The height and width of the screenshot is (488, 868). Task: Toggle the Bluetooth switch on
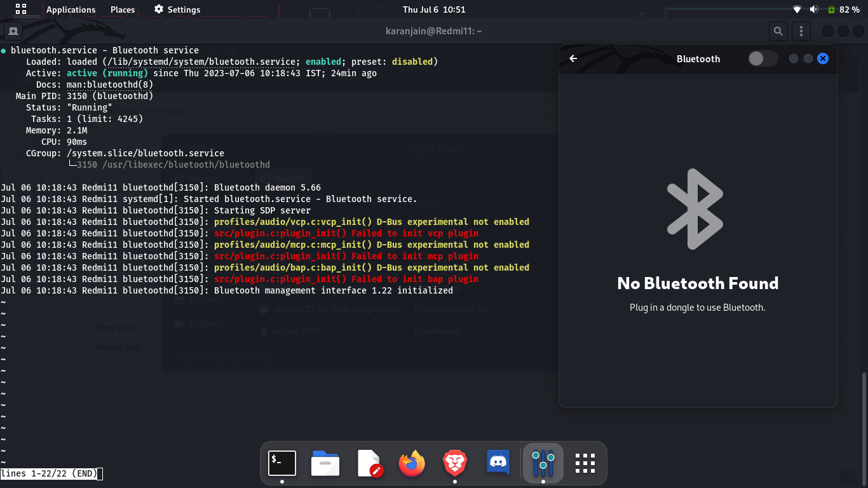coord(763,58)
